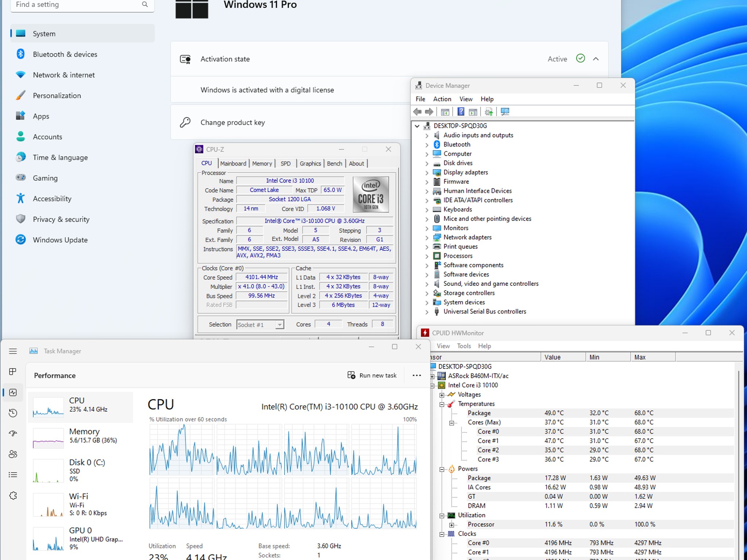Image resolution: width=747 pixels, height=560 pixels.
Task: Switch to Memory tab in CPU-Z
Action: tap(262, 163)
